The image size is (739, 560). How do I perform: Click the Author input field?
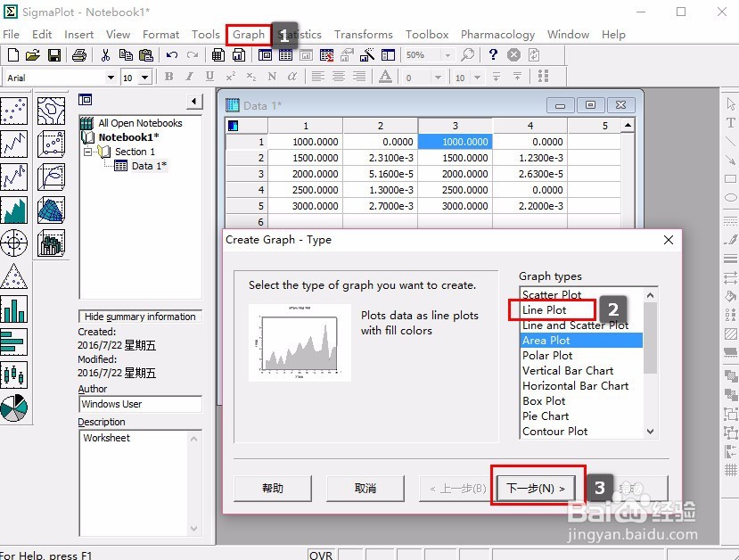[141, 404]
